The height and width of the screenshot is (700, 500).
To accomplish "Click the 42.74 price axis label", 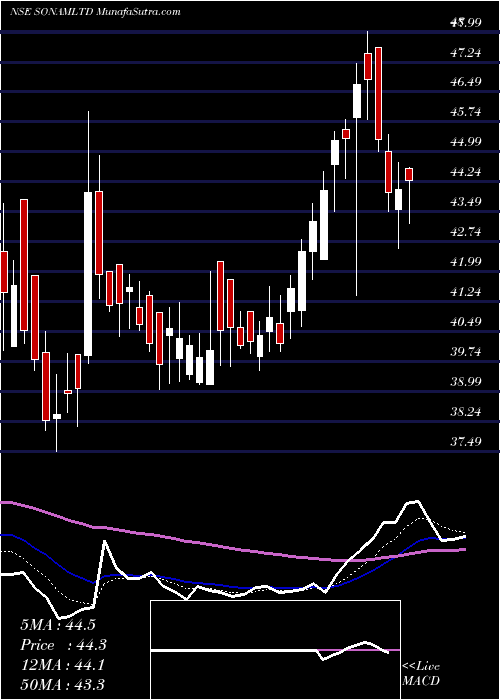I will tap(466, 232).
